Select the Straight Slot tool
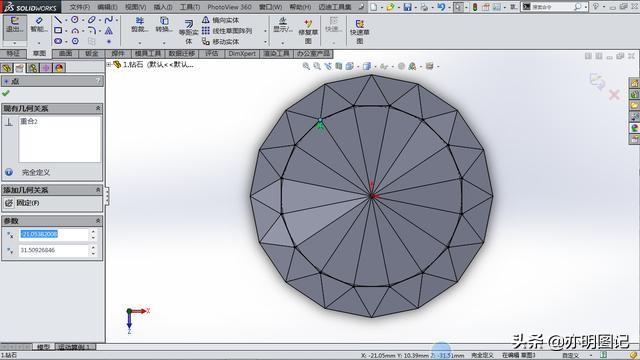This screenshot has width=640, height=360. 58,41
